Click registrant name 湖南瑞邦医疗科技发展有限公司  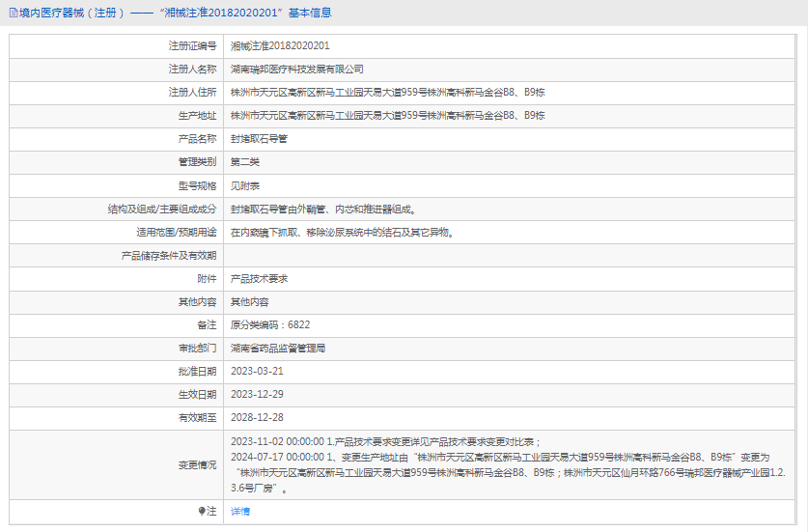pyautogui.click(x=296, y=70)
